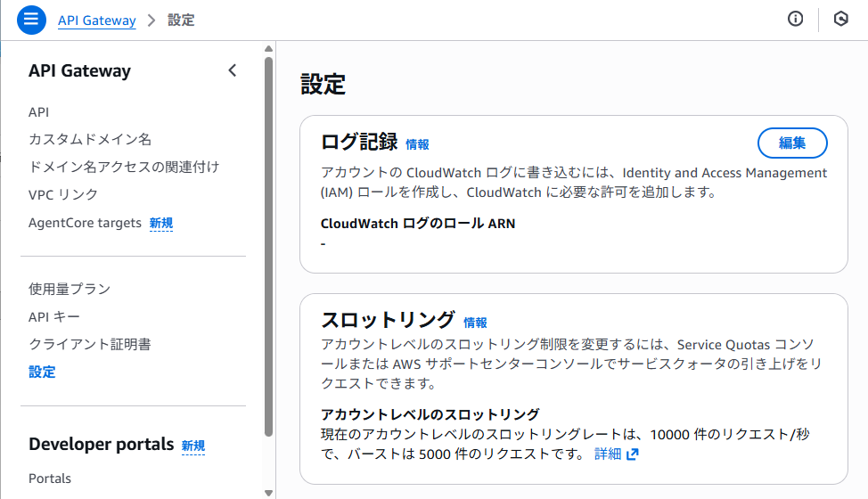Open 使用量プラン in side navigation
868x499 pixels.
tap(70, 289)
